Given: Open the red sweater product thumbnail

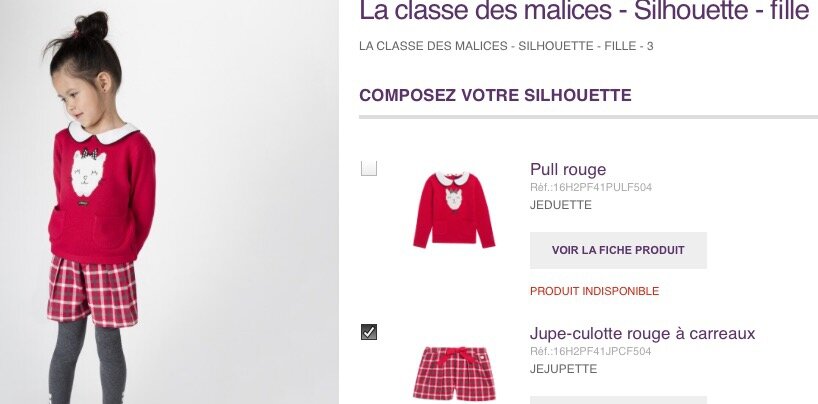Looking at the screenshot, I should tap(454, 209).
